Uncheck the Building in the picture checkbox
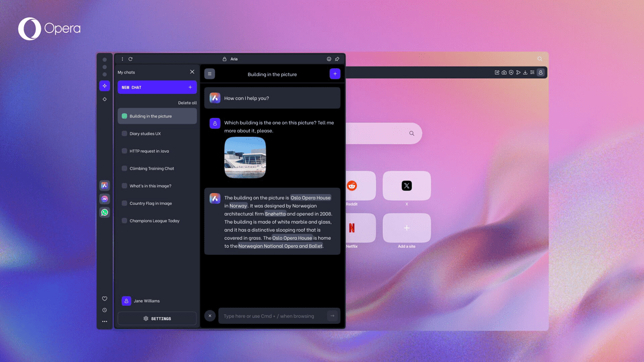The image size is (644, 362). coord(125,116)
